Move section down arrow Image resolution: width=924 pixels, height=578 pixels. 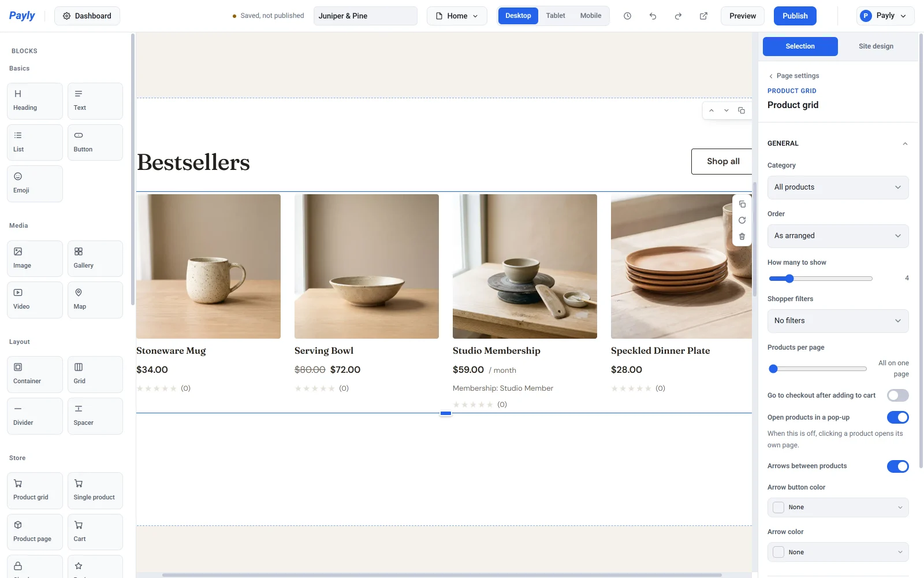click(726, 110)
